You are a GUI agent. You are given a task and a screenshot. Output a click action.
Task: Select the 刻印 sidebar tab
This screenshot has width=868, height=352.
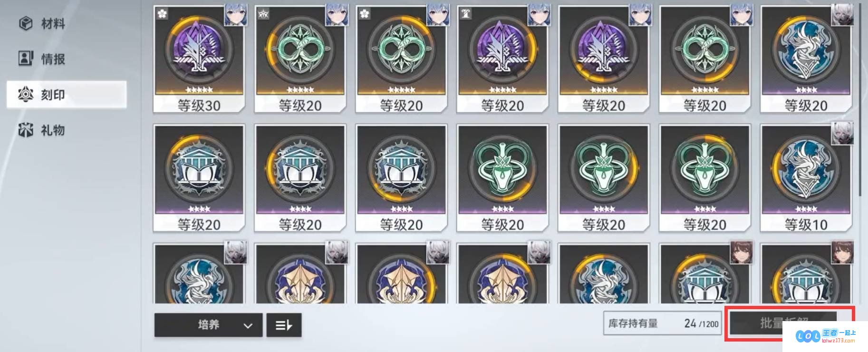point(67,95)
